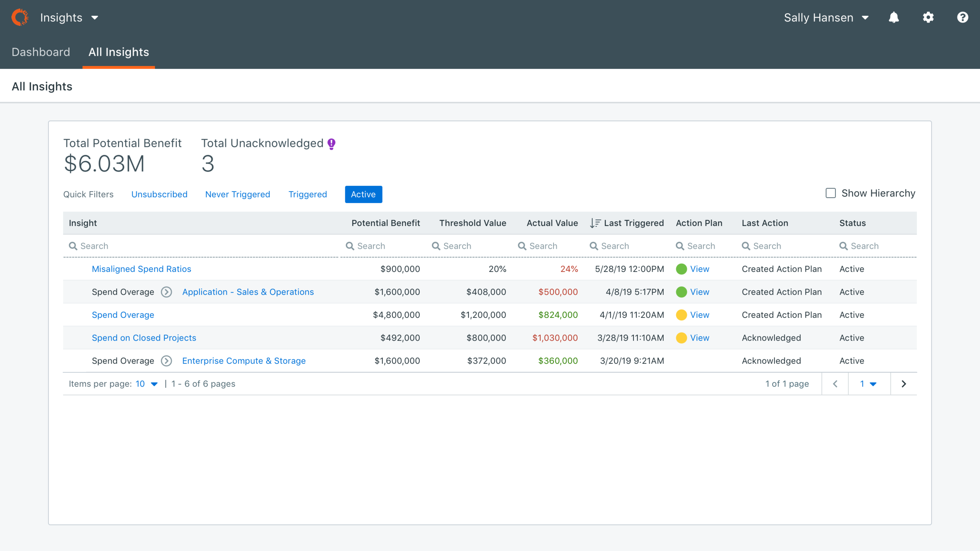Expand the Sally Hansen user menu

click(826, 18)
